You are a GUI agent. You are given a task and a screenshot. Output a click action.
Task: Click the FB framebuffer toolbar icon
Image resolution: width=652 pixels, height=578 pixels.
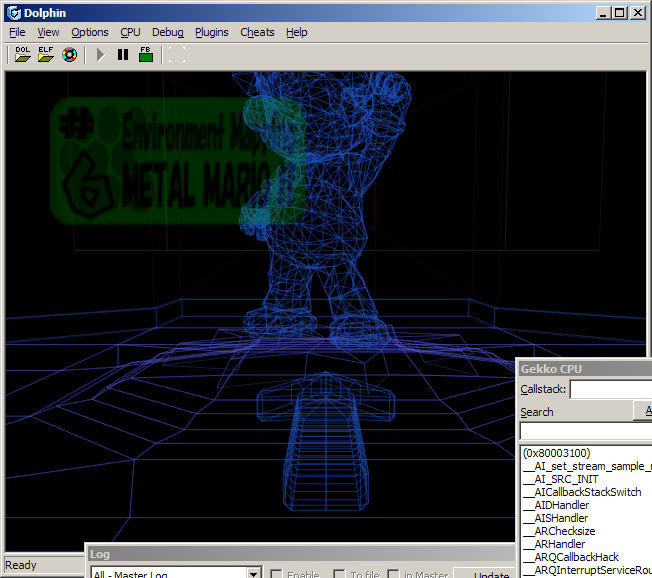[146, 54]
